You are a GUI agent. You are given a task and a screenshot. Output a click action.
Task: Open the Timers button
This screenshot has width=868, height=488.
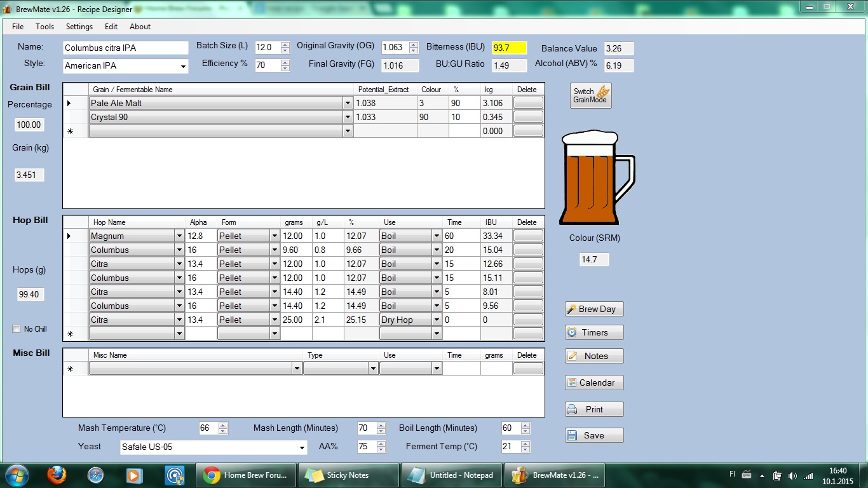pyautogui.click(x=594, y=332)
